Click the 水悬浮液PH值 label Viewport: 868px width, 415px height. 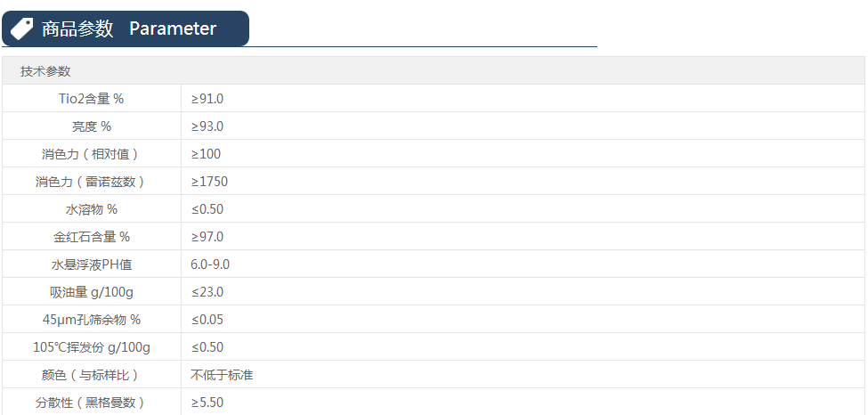(x=92, y=264)
